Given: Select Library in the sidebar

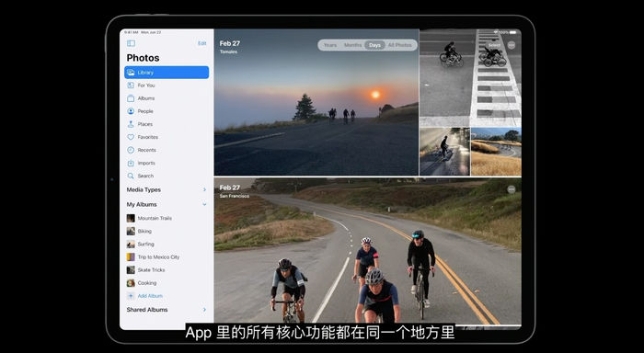Looking at the screenshot, I should (167, 73).
